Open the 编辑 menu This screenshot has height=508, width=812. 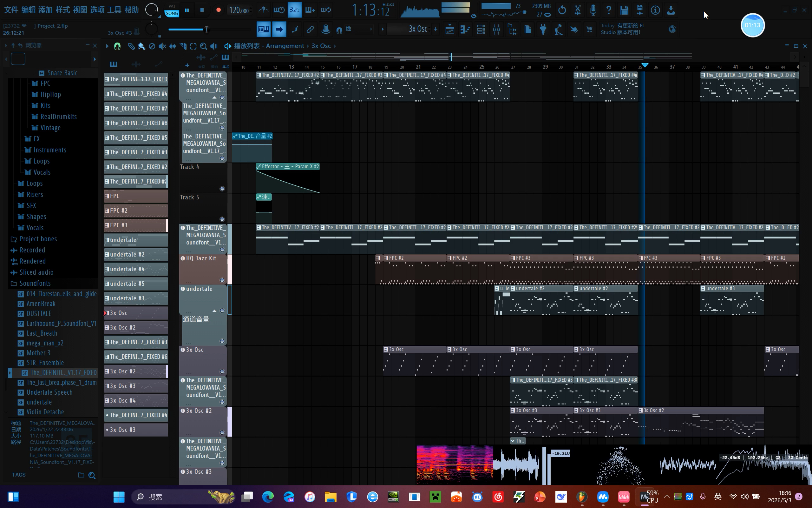pyautogui.click(x=29, y=10)
